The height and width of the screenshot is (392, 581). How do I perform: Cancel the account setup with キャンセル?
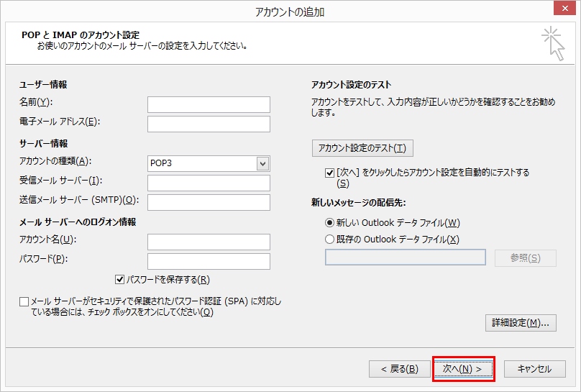pos(535,369)
